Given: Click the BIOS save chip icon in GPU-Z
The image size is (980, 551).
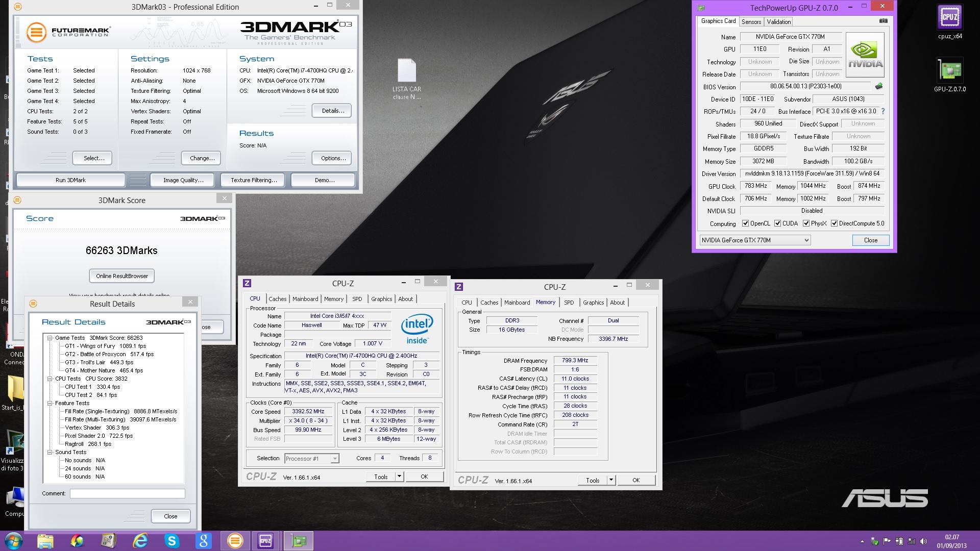Looking at the screenshot, I should [x=879, y=86].
